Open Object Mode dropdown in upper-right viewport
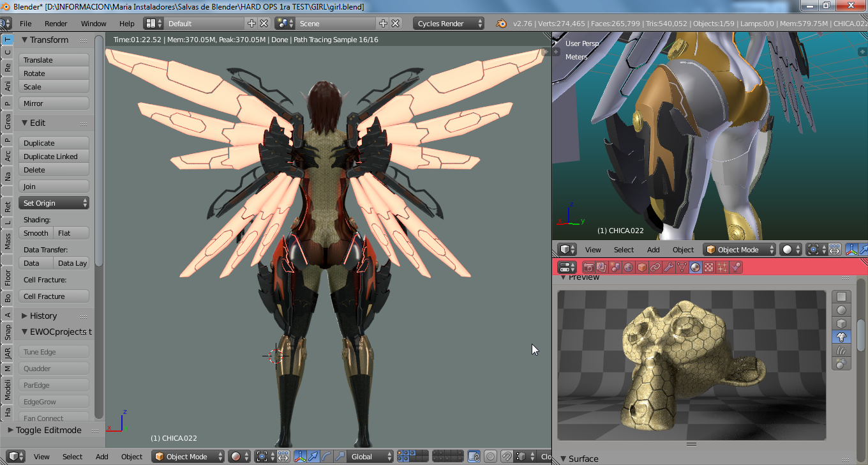Screen dimensions: 868x465 [x=740, y=250]
